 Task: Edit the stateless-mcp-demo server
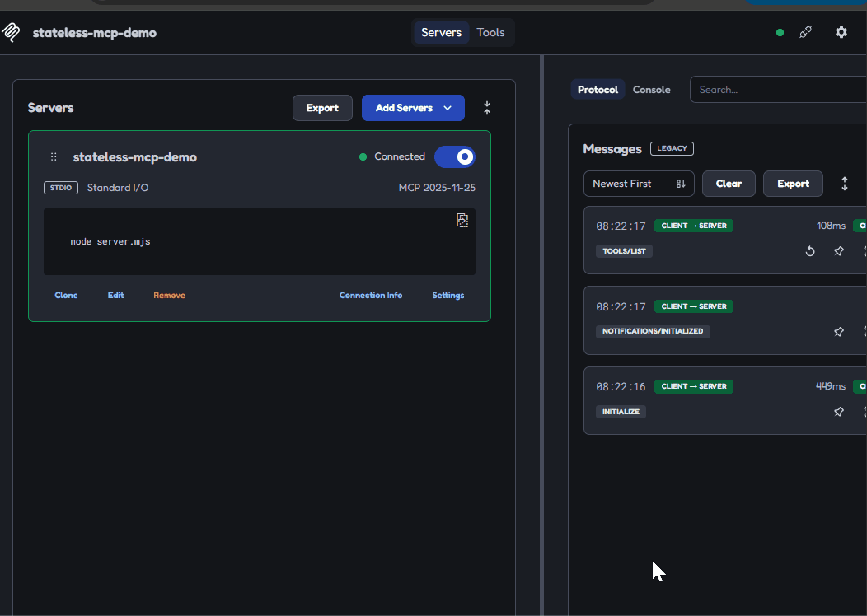[x=115, y=295]
